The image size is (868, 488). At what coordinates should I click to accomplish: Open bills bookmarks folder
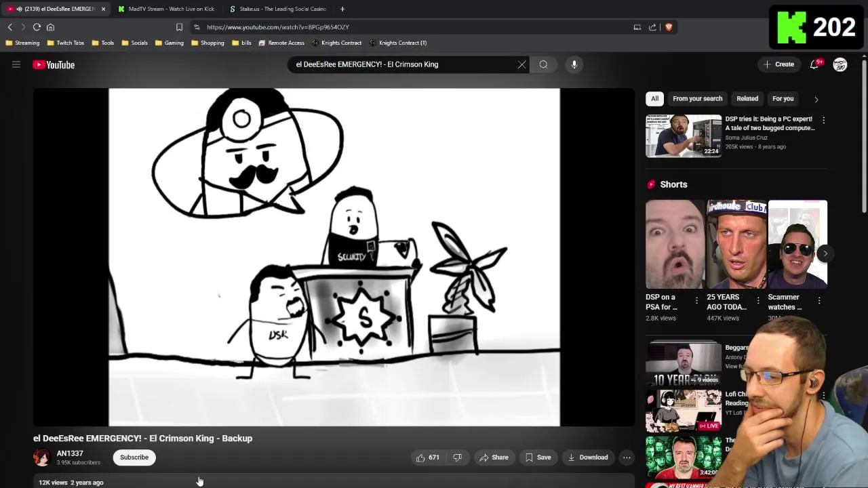[241, 43]
